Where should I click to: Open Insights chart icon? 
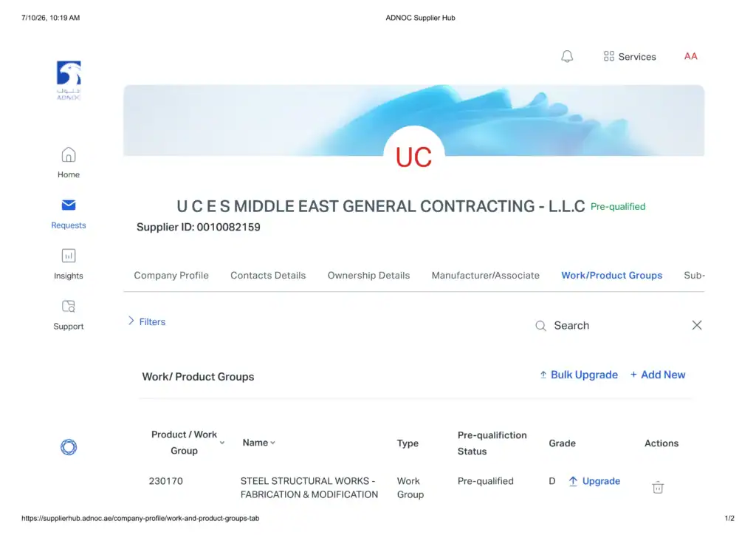pyautogui.click(x=69, y=256)
